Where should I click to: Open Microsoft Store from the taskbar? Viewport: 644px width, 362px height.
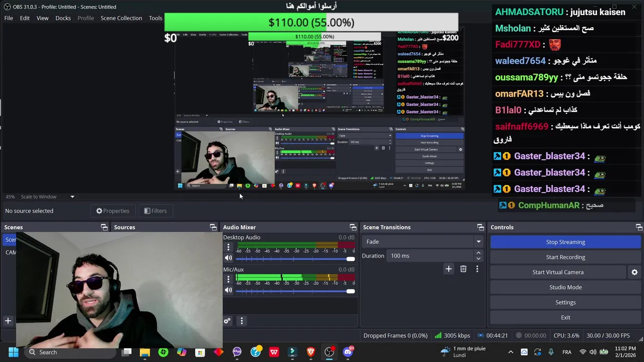coord(200,352)
